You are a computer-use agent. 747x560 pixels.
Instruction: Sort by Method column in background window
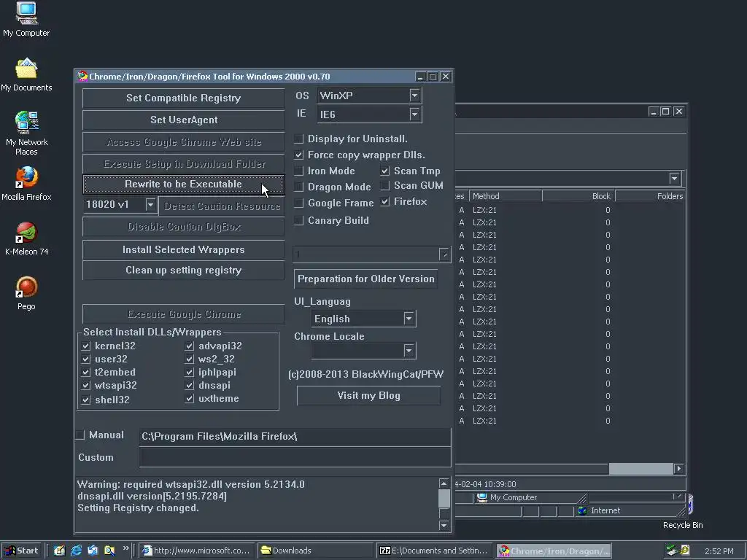pyautogui.click(x=506, y=196)
